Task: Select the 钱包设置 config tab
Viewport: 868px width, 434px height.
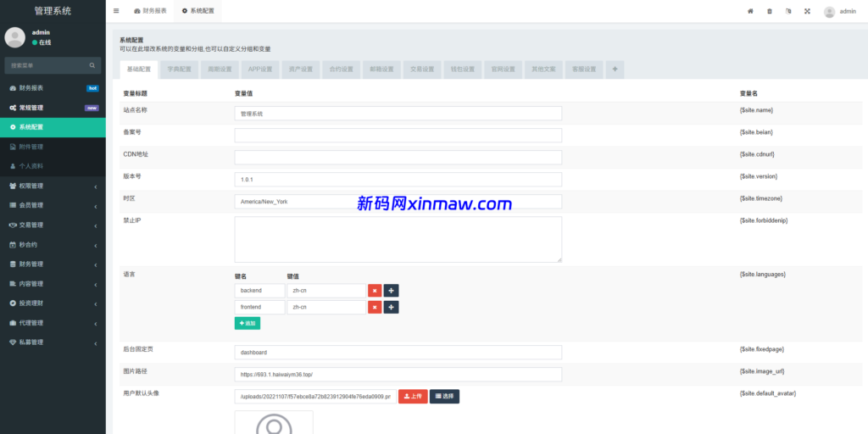Action: (462, 70)
